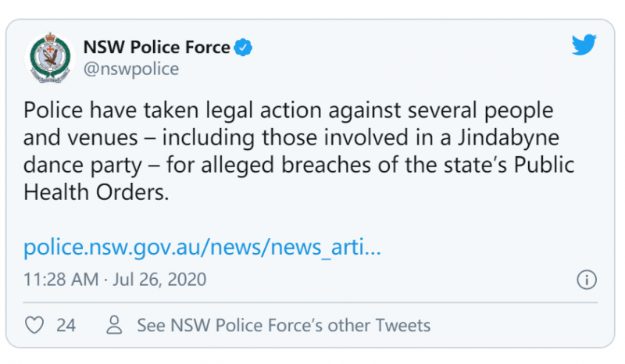This screenshot has width=625, height=364.
Task: Click the blue verified checkmark badge
Action: click(x=243, y=48)
